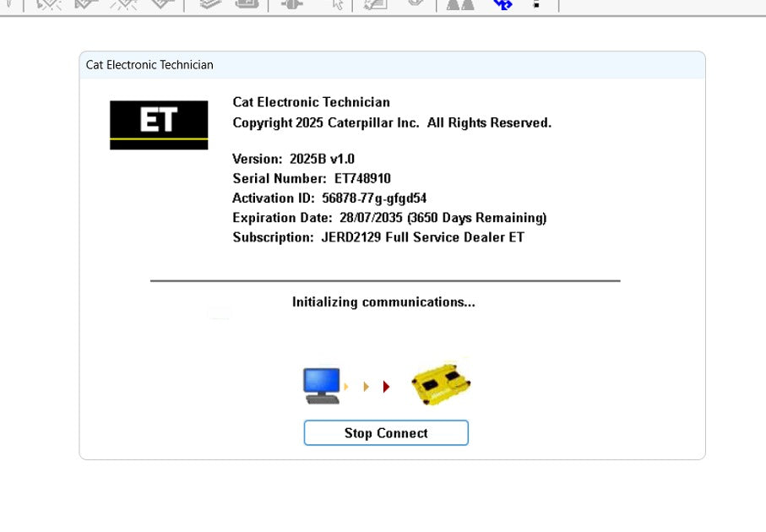
Task: Click the Connect plug icon on the toolbar
Action: (291, 6)
